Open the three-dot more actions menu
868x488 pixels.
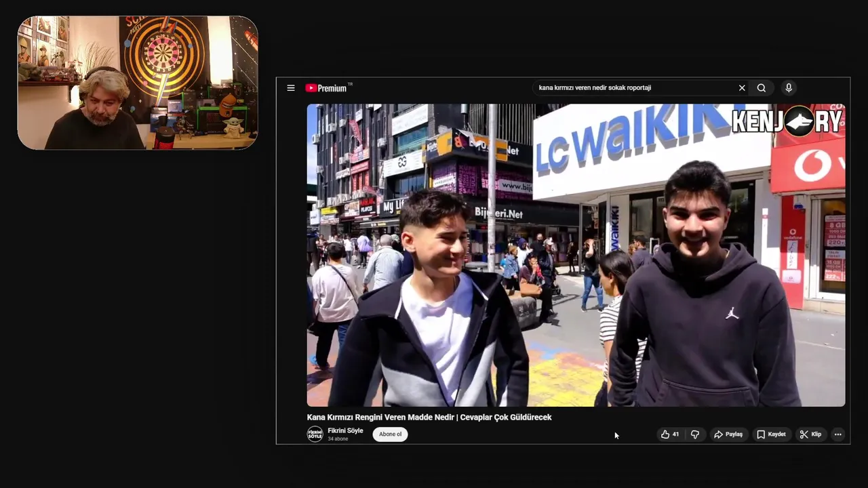(x=838, y=434)
